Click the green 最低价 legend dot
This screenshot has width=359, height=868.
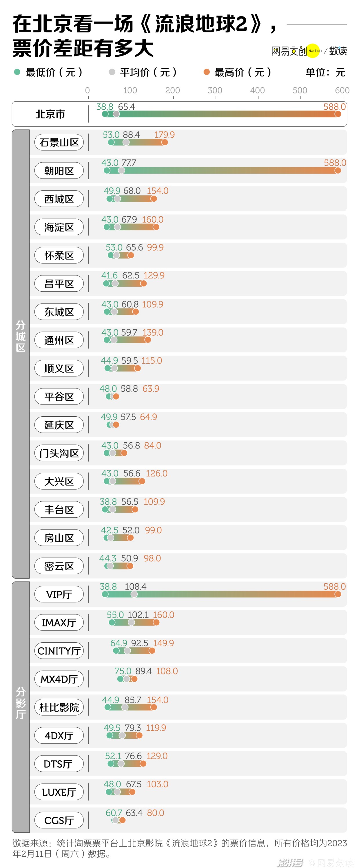coord(17,72)
